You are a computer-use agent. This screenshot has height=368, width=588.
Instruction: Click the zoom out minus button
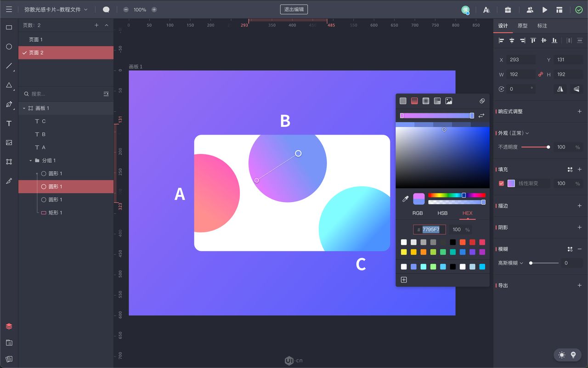[126, 10]
